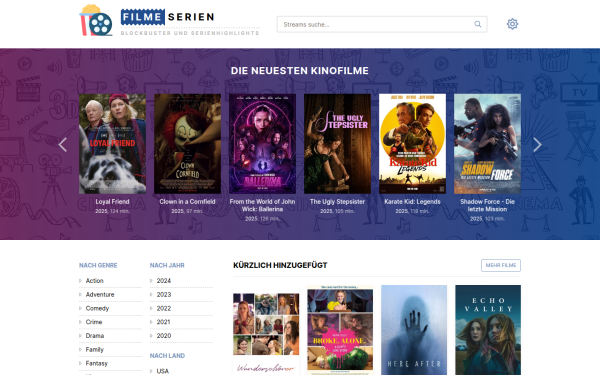Select the Action genre
The image size is (600, 375).
(x=95, y=280)
